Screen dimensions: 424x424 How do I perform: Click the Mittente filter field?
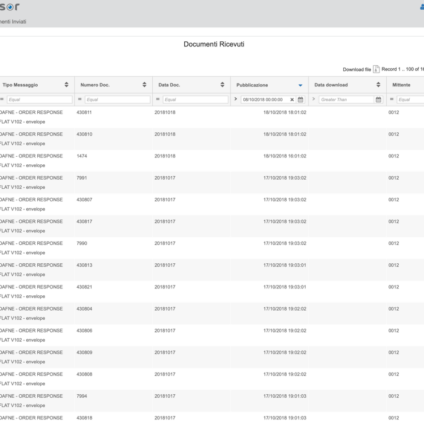pyautogui.click(x=410, y=100)
